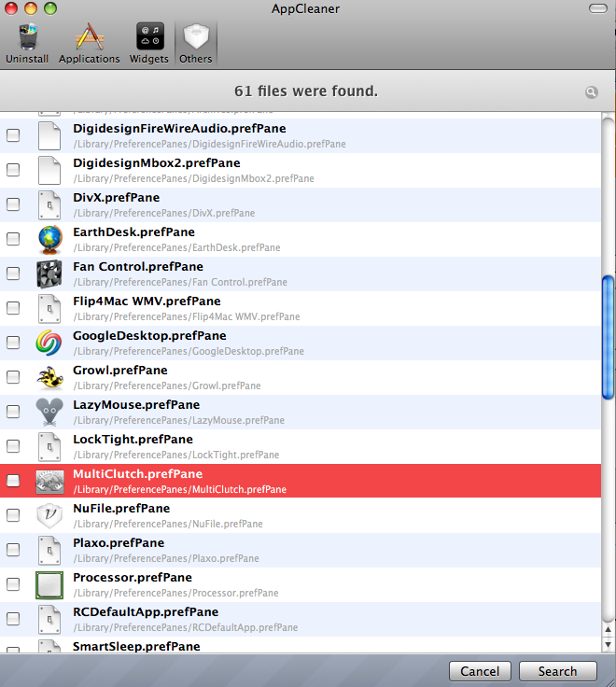Click the EarthDesk globe icon
This screenshot has height=687, width=616.
(x=49, y=240)
